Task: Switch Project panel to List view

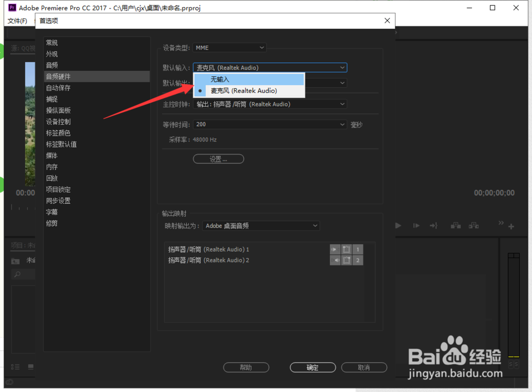Action: click(15, 367)
